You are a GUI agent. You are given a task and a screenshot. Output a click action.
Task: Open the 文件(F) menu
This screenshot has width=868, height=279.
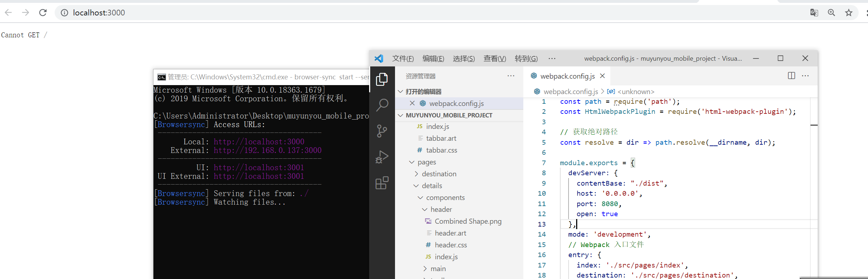[x=403, y=59]
